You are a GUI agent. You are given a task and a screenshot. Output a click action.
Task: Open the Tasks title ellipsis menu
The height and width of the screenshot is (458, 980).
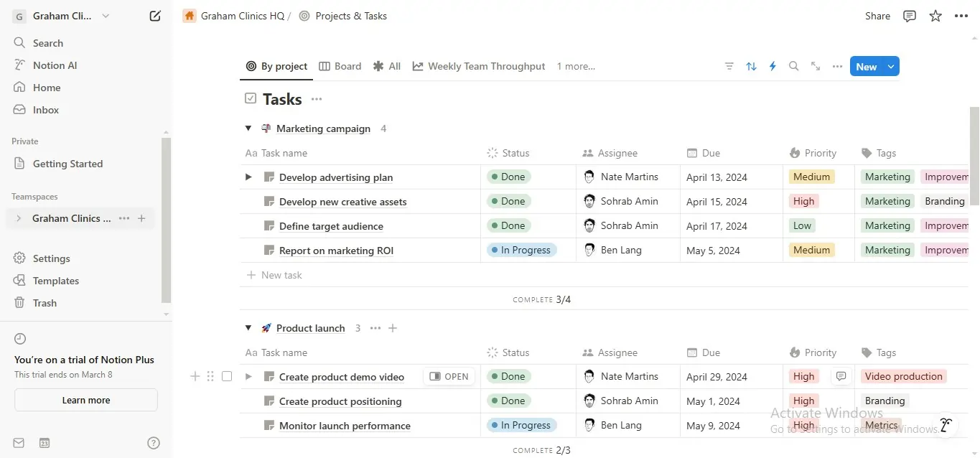tap(317, 99)
